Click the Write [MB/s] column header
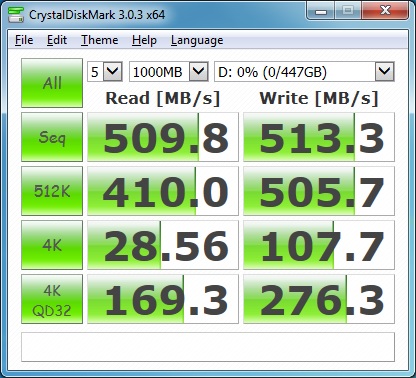 [319, 98]
